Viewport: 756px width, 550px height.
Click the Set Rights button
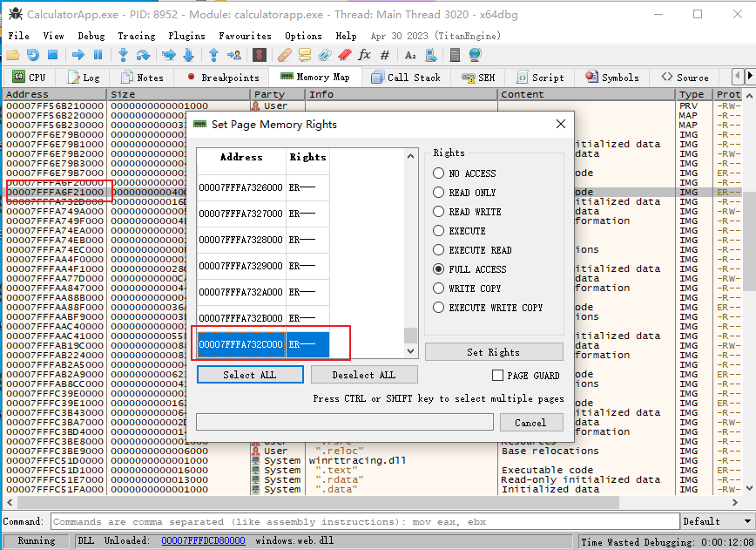point(494,352)
